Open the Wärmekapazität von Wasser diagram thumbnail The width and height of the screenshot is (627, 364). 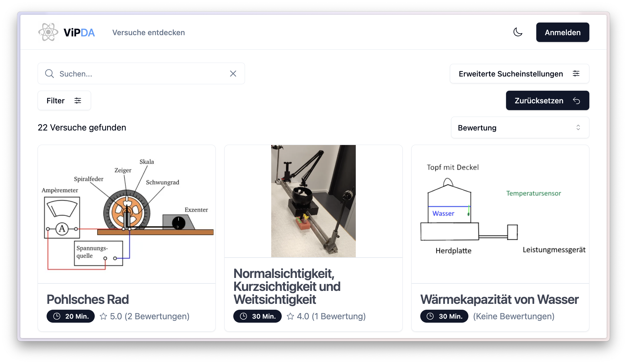500,214
